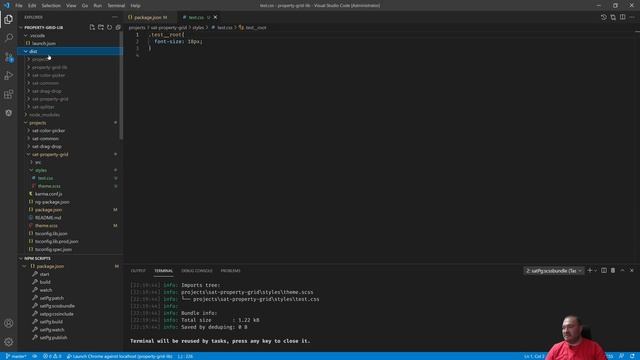Click New File icon in Explorer header

tap(92, 27)
